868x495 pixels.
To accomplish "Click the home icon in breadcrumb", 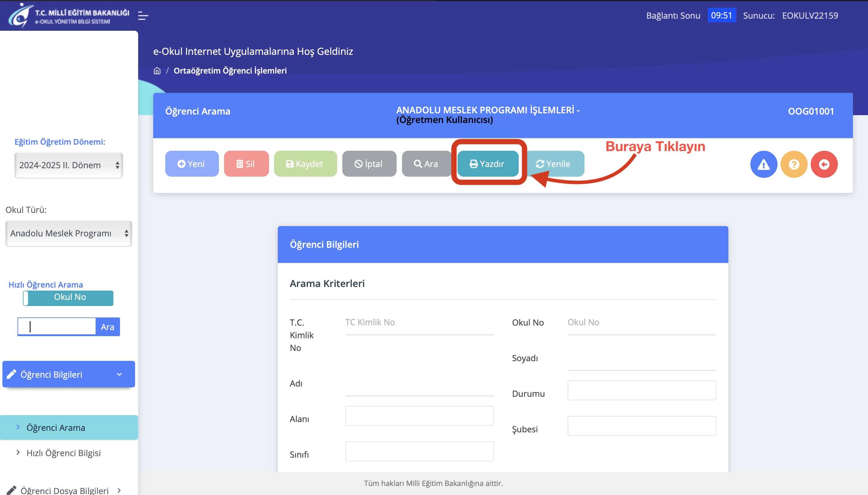I will [157, 71].
